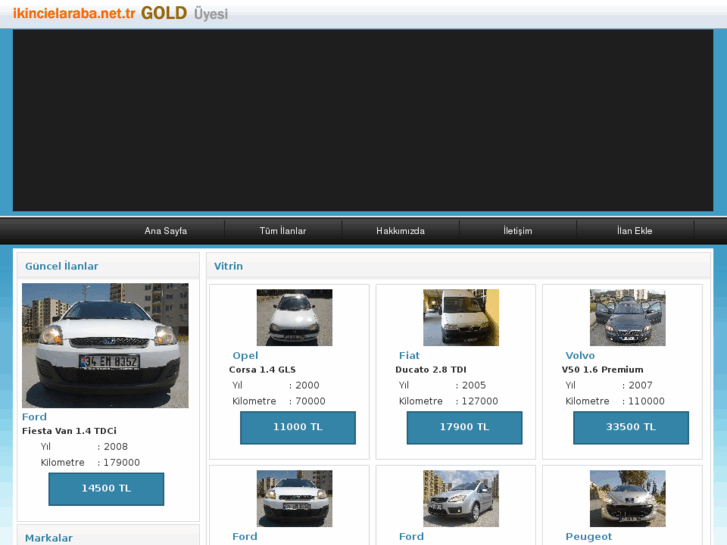Open the Fiesta Van 1.4 TDCi listing title
This screenshot has width=727, height=545.
[x=69, y=431]
